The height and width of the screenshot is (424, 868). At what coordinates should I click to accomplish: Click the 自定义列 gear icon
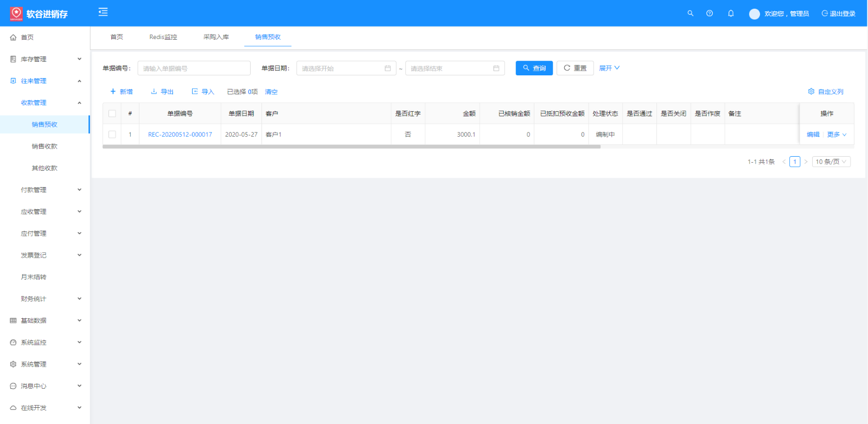pos(811,92)
